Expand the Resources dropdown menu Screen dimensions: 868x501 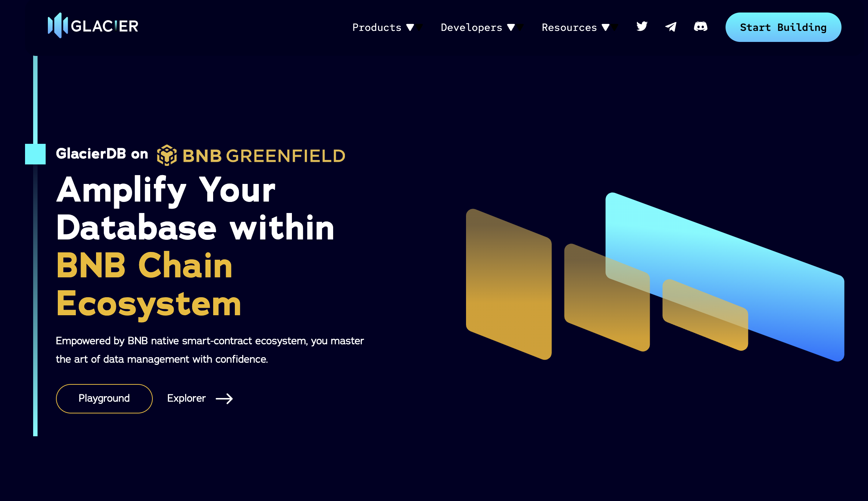pos(576,27)
